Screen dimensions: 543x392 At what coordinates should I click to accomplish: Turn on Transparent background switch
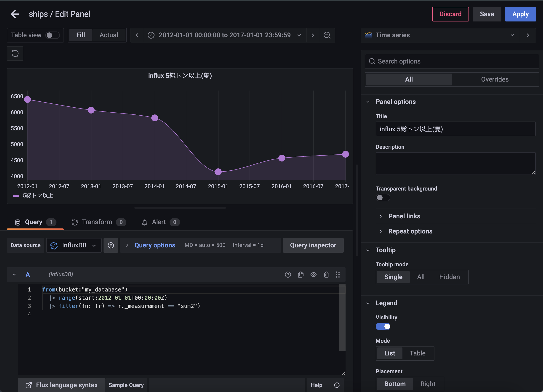[x=383, y=198]
